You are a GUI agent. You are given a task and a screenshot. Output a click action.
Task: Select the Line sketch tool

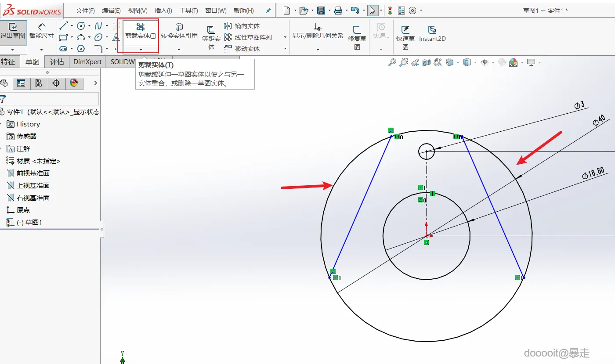[x=63, y=26]
